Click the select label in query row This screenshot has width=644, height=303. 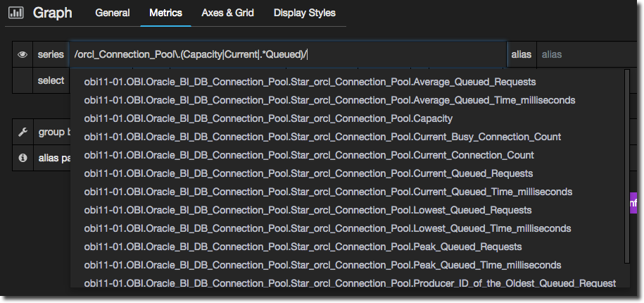(51, 80)
